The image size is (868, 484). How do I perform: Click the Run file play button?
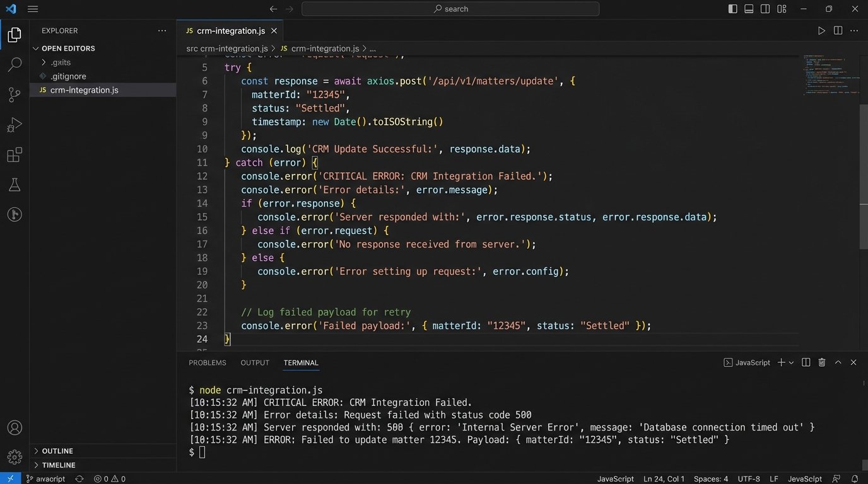tap(821, 31)
